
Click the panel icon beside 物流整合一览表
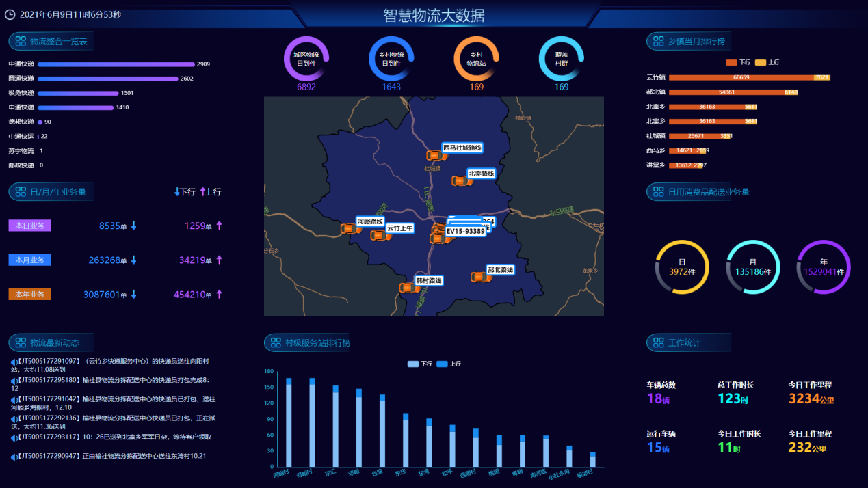click(19, 42)
